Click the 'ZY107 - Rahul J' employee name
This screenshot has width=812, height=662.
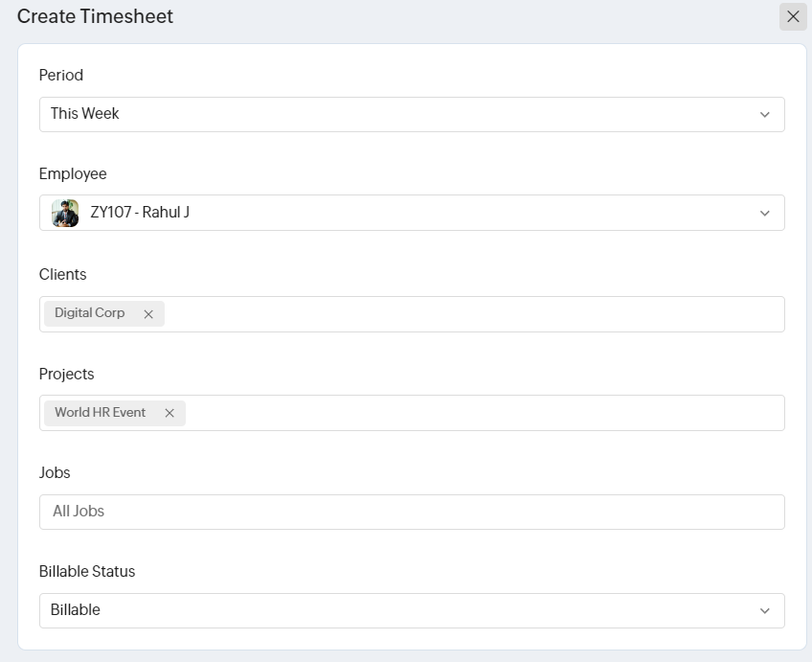(140, 213)
